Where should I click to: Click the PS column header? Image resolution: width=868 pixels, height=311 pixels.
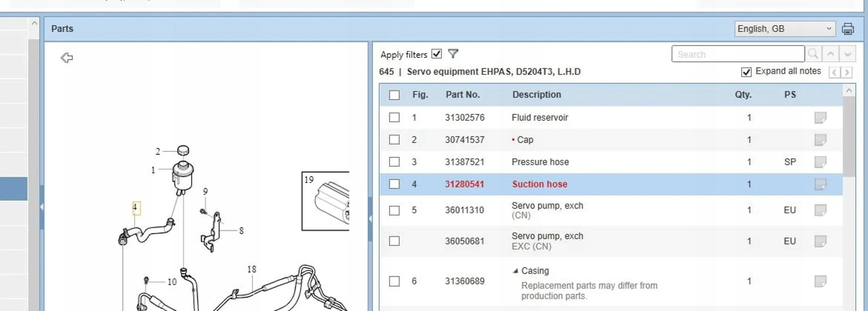point(790,95)
